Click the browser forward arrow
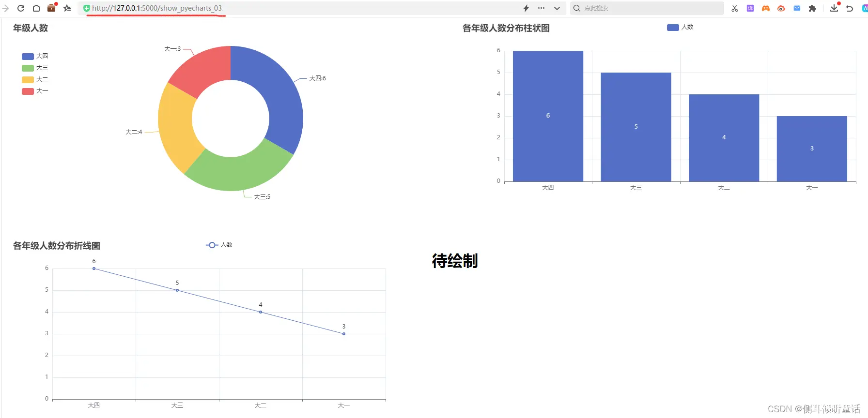Viewport: 868px width, 418px height. pos(5,8)
